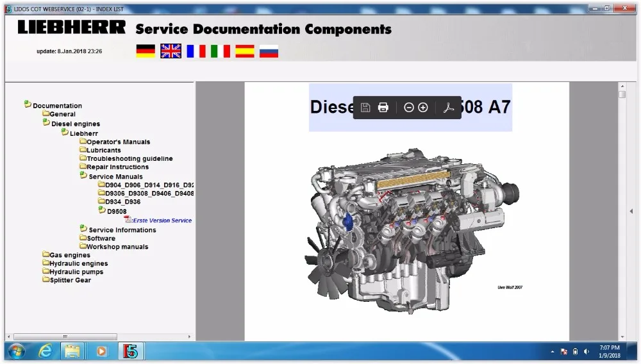Collapse Service Informations folder icon
The width and height of the screenshot is (641, 364).
pos(83,228)
